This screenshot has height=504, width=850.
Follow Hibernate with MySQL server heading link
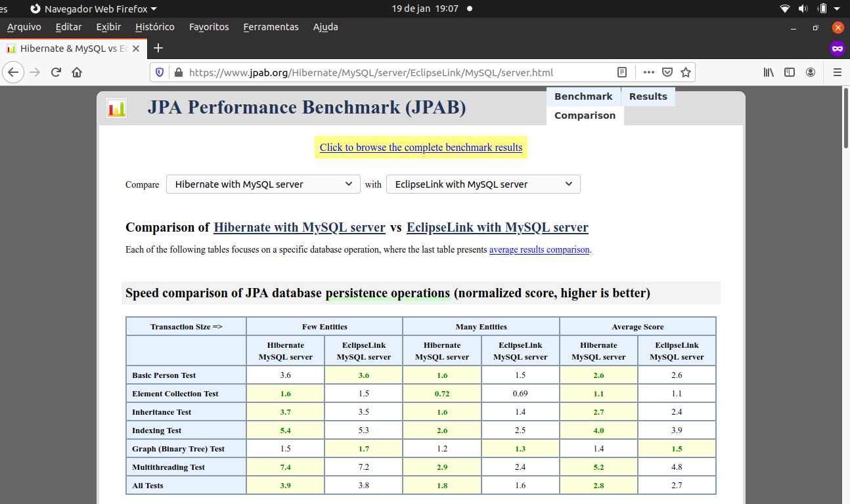[x=300, y=228]
